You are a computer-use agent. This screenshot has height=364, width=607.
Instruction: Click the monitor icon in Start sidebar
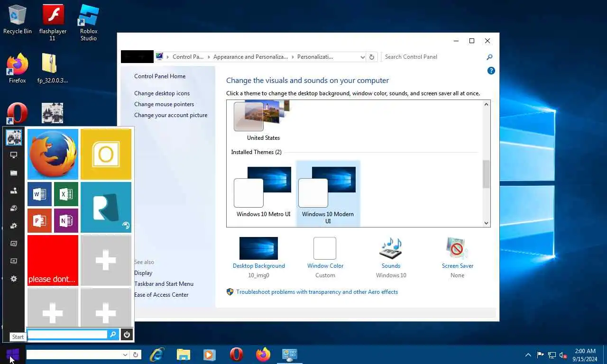[14, 155]
